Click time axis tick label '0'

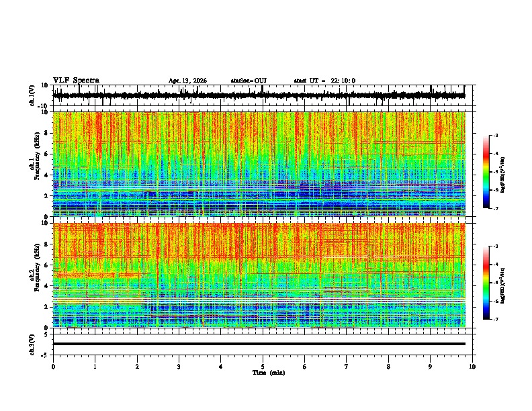pyautogui.click(x=53, y=367)
